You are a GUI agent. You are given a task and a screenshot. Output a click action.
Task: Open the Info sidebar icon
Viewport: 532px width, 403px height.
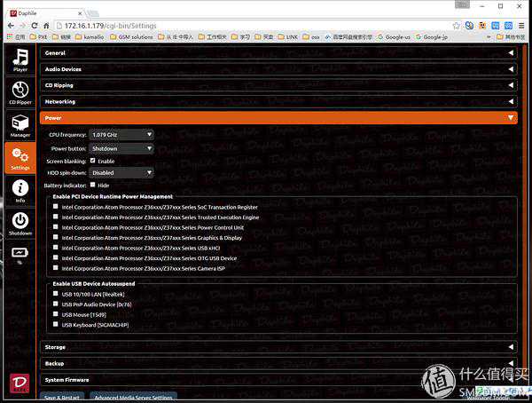coord(20,191)
